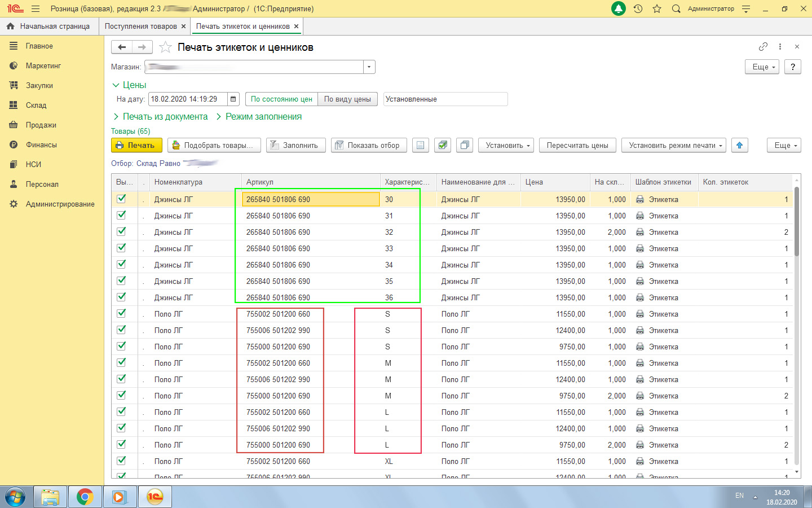Open Google Chrome from the taskbar
This screenshot has width=812, height=508.
pyautogui.click(x=85, y=497)
